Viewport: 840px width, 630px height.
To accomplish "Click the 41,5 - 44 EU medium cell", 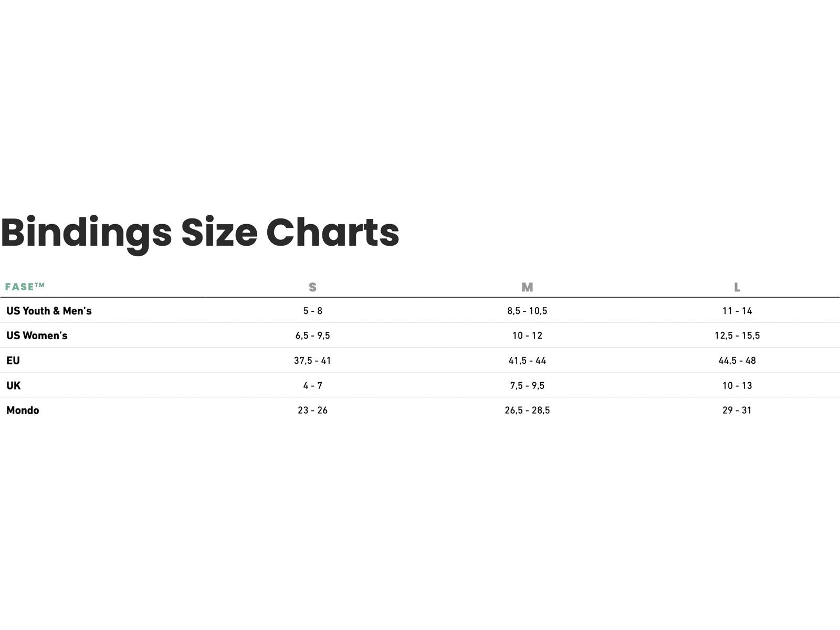I will [527, 361].
